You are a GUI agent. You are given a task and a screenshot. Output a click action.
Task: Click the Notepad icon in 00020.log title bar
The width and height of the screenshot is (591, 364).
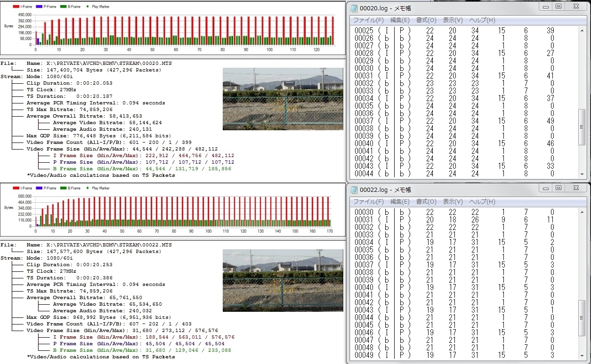point(354,8)
